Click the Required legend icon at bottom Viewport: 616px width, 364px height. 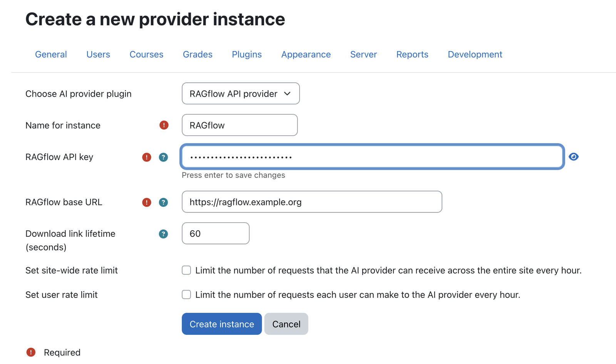click(31, 352)
